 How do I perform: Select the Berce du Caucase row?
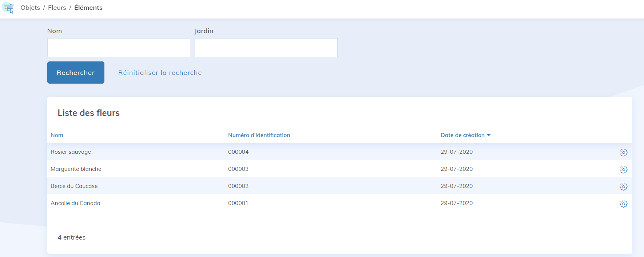[x=74, y=186]
